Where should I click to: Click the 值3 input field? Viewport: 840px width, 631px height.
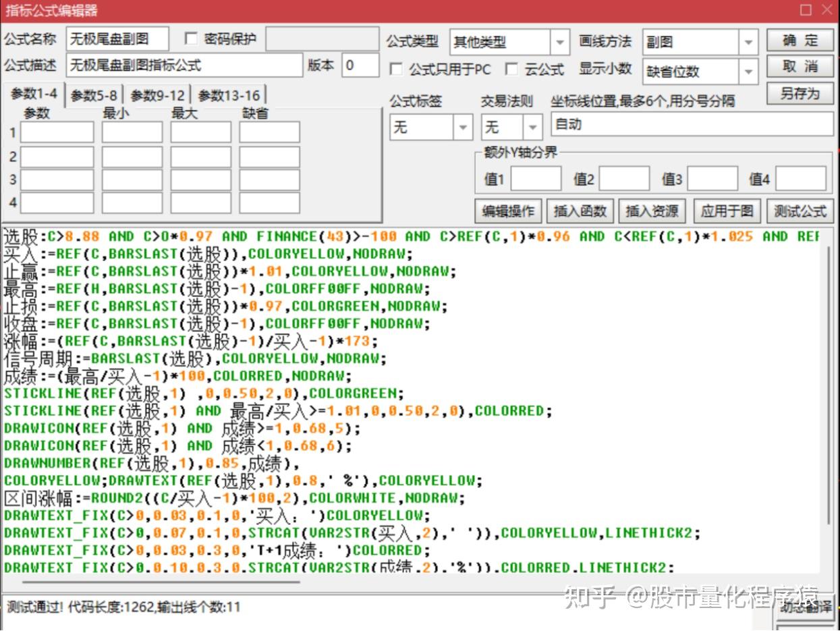pos(712,179)
